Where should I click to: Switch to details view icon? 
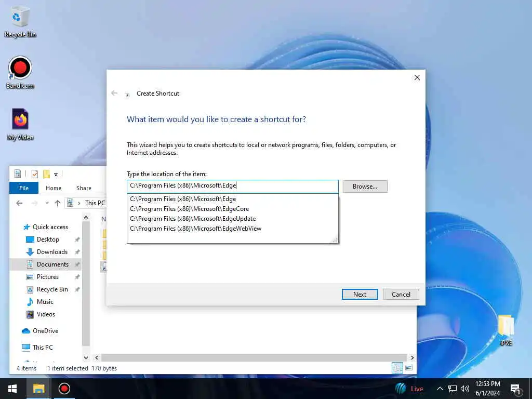(397, 368)
